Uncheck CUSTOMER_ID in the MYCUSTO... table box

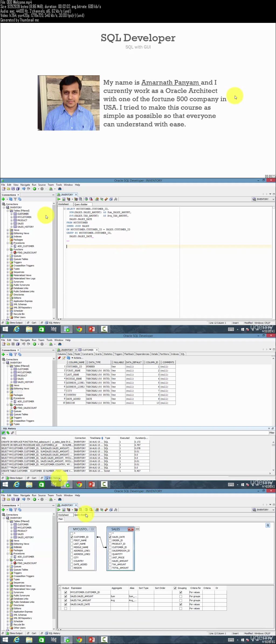[x=72, y=537]
